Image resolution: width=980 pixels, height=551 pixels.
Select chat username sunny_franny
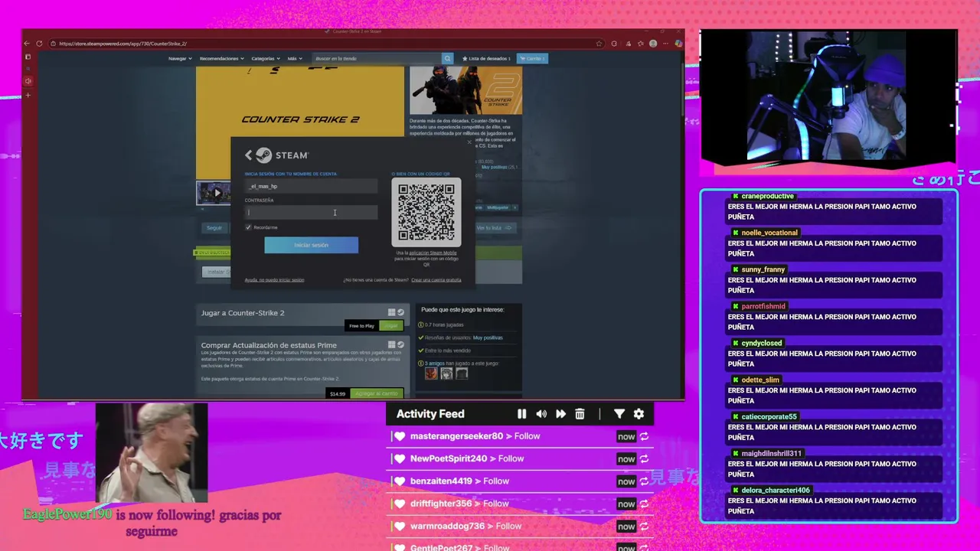pos(763,269)
